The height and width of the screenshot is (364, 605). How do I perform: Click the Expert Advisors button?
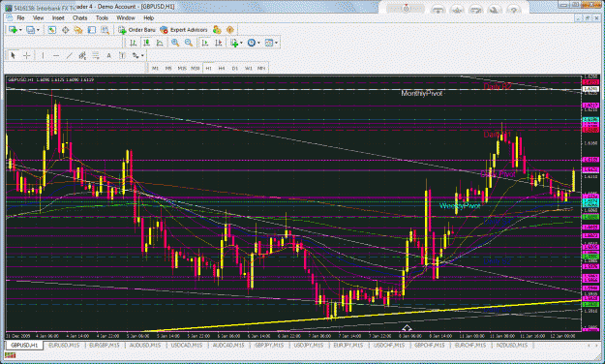(184, 30)
